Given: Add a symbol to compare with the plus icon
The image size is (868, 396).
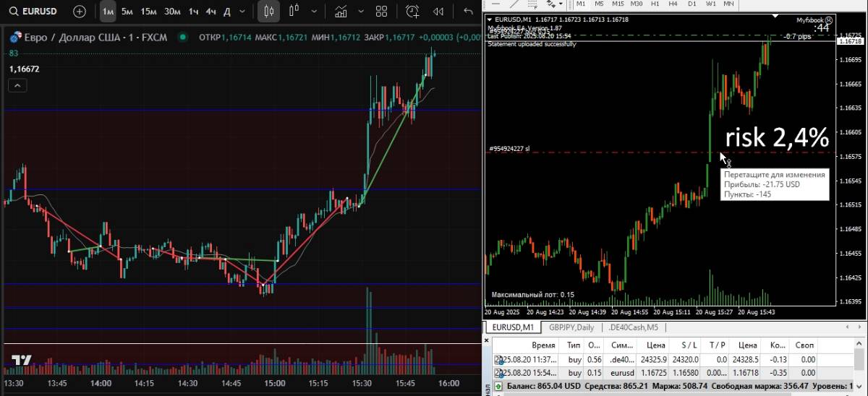Looking at the screenshot, I should tap(80, 12).
